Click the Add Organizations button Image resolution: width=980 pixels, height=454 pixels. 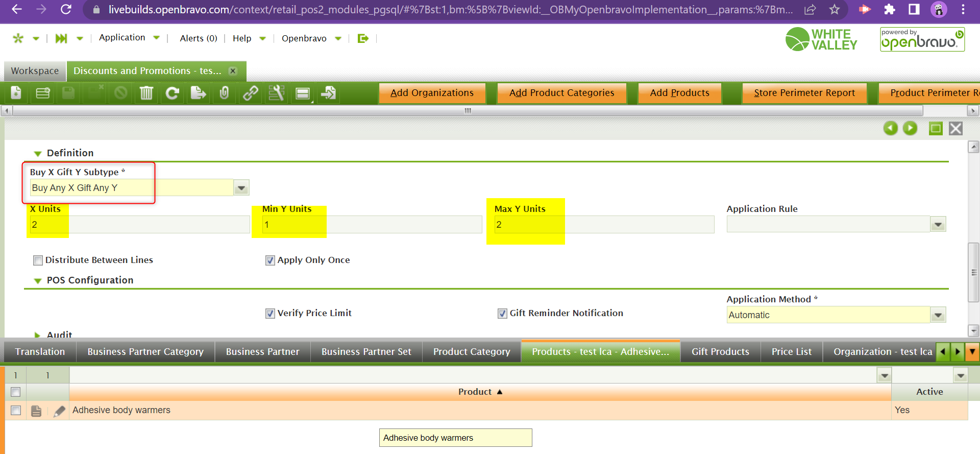[432, 93]
